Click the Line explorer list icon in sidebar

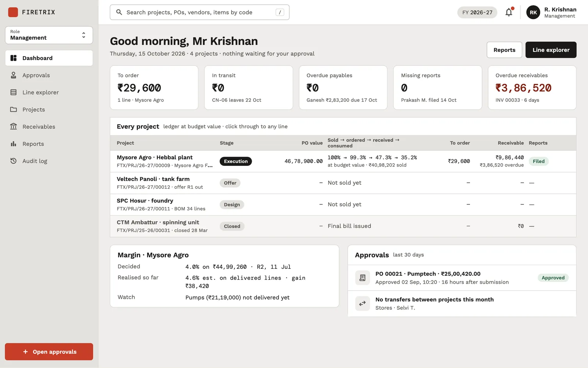(14, 92)
